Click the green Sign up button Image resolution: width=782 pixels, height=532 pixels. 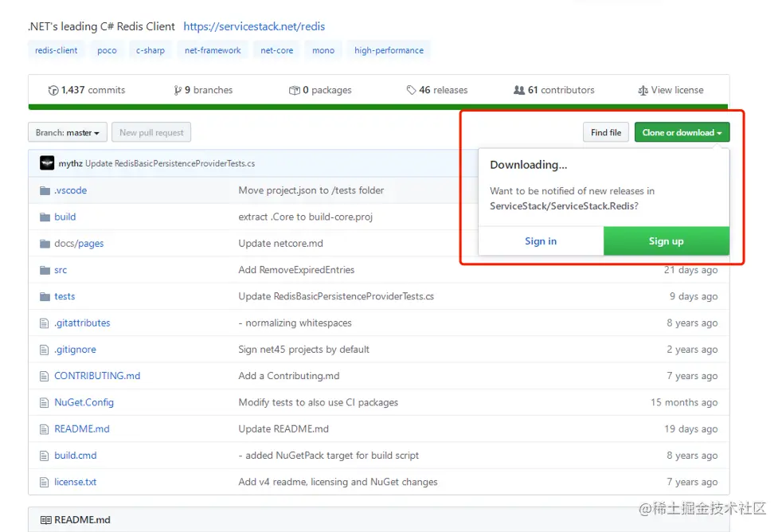[x=667, y=241]
